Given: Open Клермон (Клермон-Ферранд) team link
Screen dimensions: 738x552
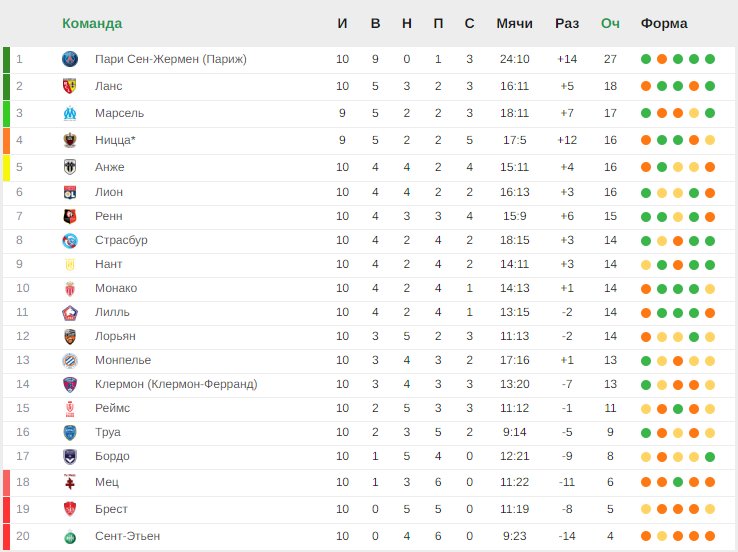Looking at the screenshot, I should pyautogui.click(x=176, y=384).
